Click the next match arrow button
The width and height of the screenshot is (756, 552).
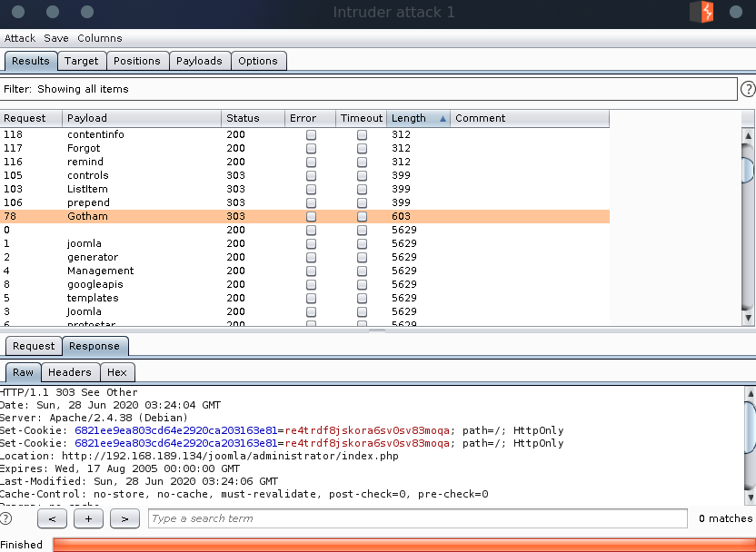click(x=124, y=518)
